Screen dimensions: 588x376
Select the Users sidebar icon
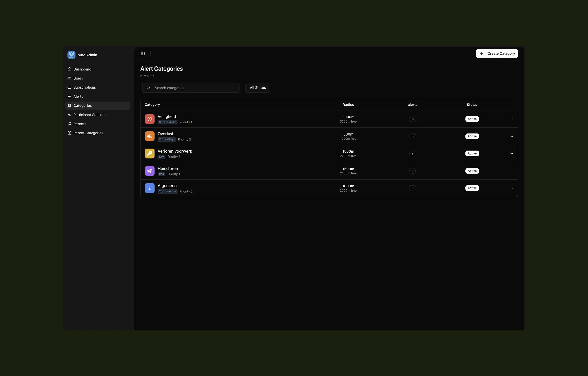[x=69, y=78]
